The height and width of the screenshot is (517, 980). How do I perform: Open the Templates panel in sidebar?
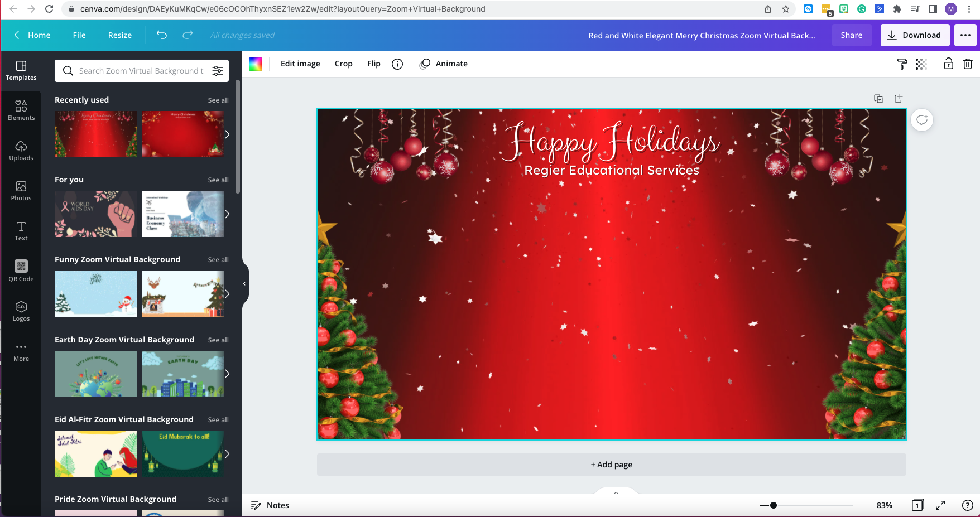click(21, 70)
